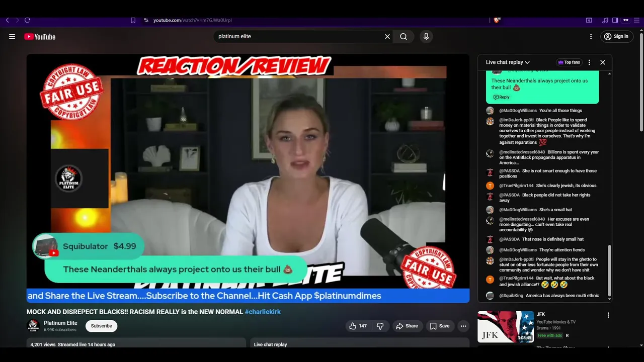This screenshot has height=362, width=644.
Task: Select @SquibKing 'America has always' message
Action: coord(542,296)
